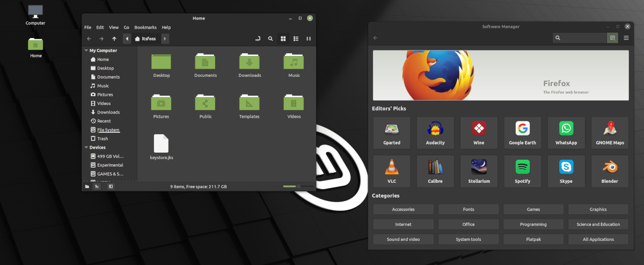Open the Computer desktop icon
The width and height of the screenshot is (644, 265).
coord(35,12)
